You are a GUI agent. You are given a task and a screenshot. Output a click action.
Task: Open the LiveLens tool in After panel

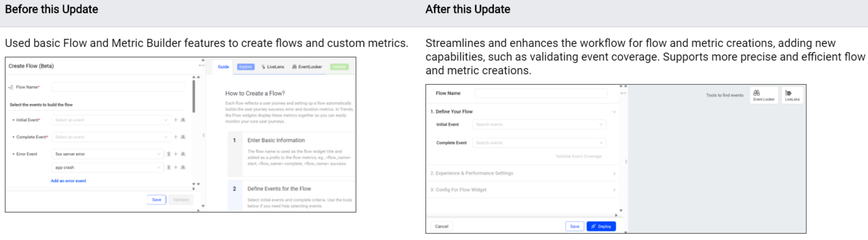792,95
